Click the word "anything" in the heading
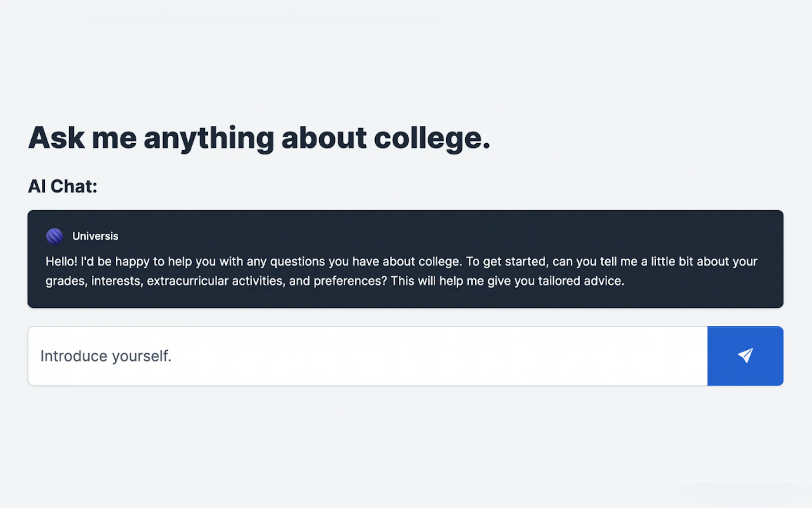 pos(209,138)
